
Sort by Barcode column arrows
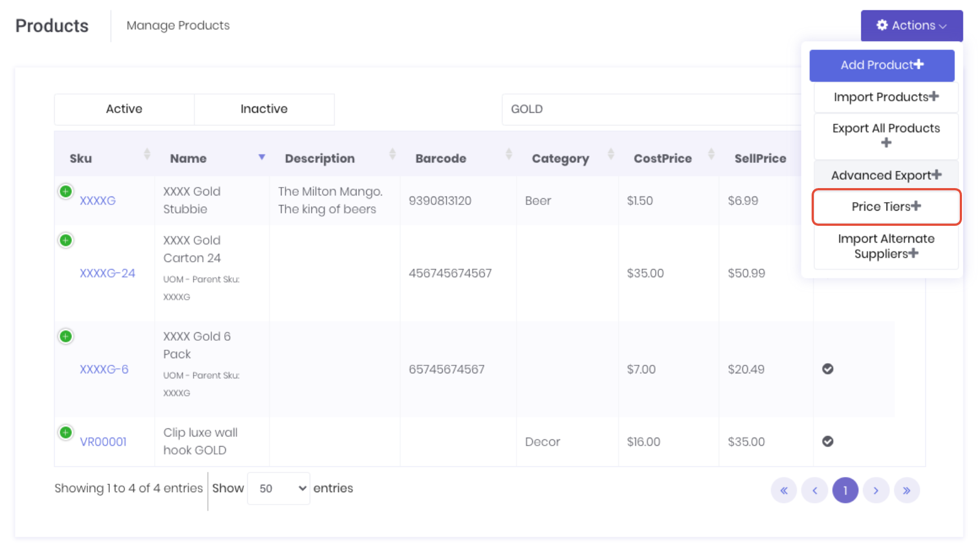click(x=509, y=154)
